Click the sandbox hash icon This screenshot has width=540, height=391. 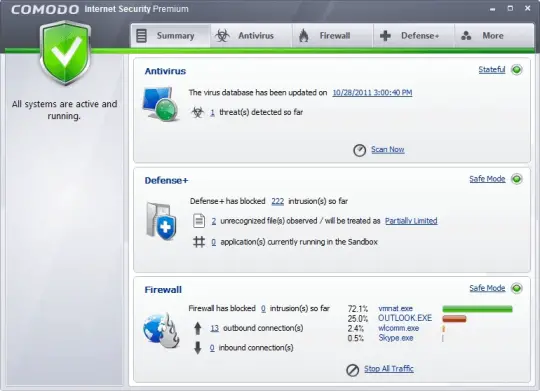[x=199, y=242]
